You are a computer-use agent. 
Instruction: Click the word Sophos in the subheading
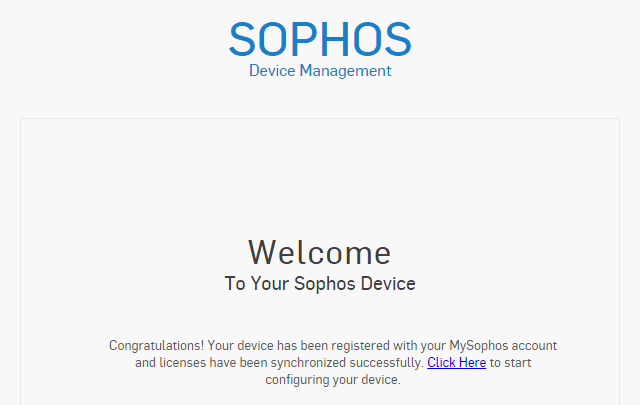pos(325,284)
